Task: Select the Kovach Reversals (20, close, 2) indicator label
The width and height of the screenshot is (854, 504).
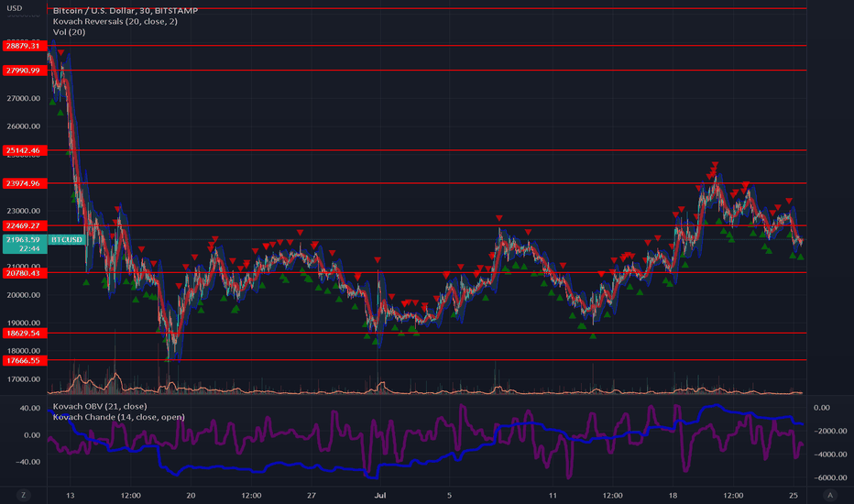Action: [115, 21]
